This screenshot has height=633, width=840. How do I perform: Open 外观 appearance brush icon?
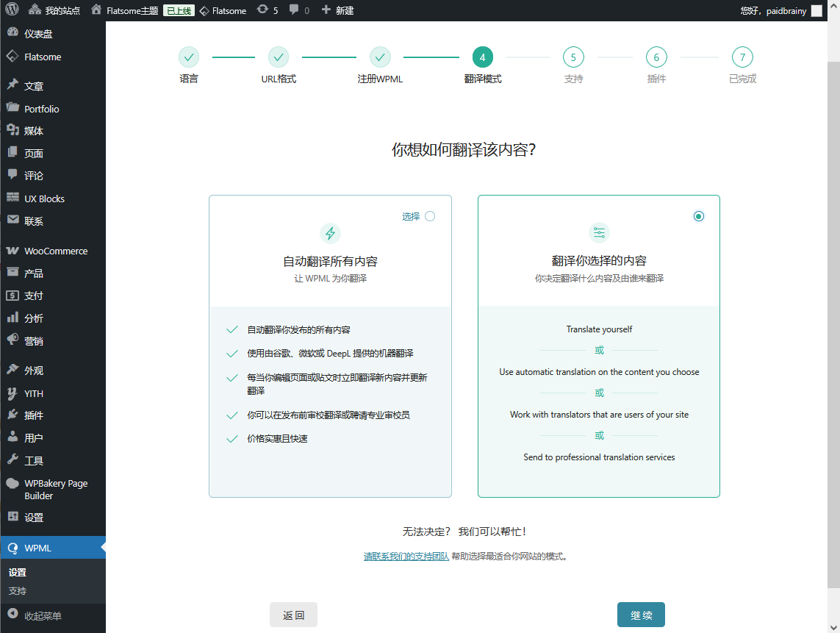(x=12, y=369)
